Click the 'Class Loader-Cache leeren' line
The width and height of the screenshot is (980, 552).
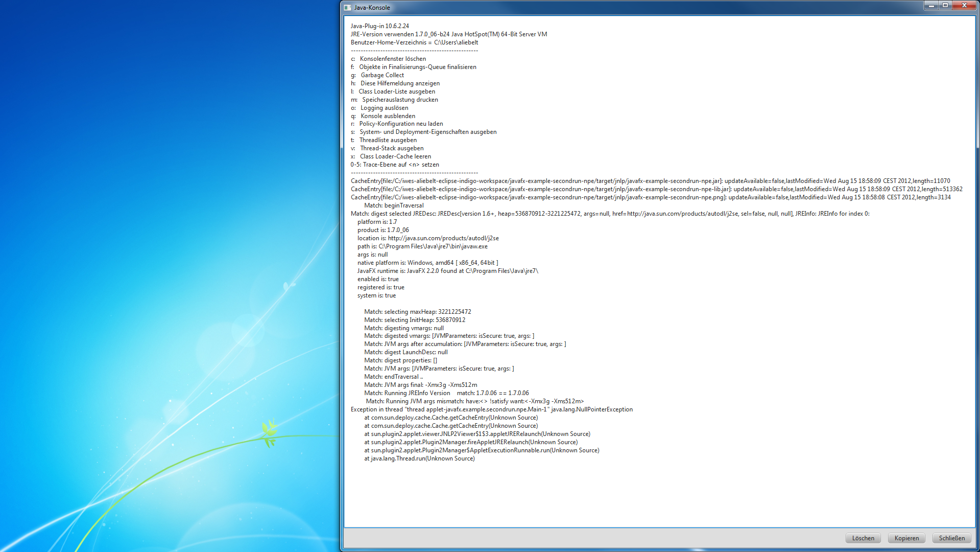coord(395,156)
